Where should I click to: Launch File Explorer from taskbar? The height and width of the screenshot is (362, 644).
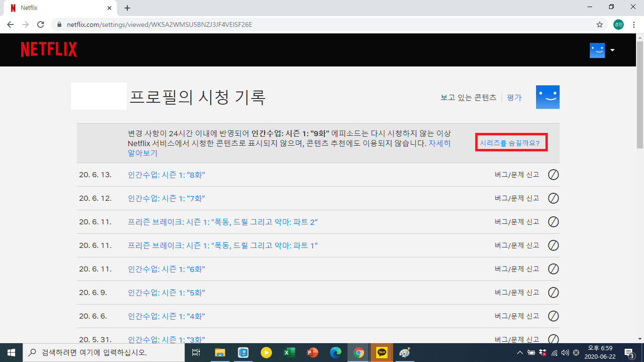coord(220,353)
